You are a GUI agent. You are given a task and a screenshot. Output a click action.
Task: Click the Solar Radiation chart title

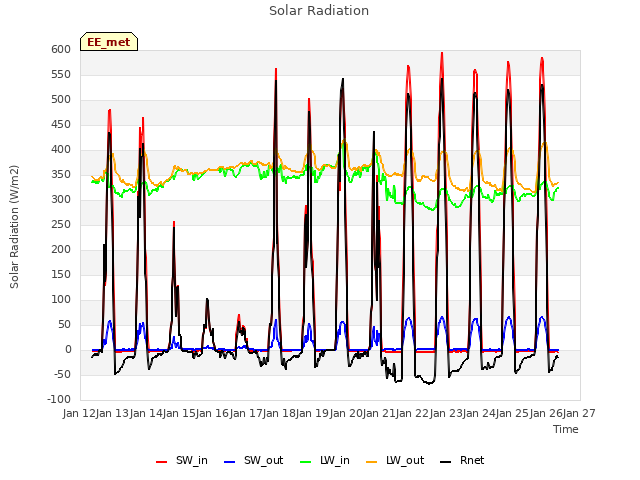pyautogui.click(x=319, y=11)
